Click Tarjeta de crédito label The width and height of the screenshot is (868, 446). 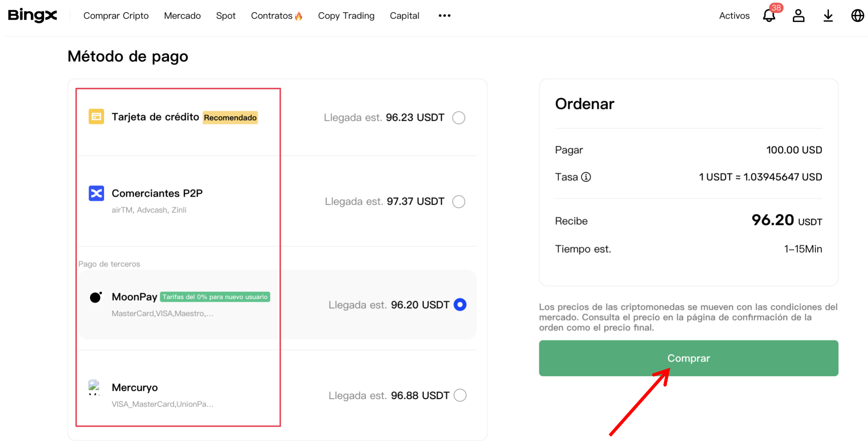coord(156,117)
